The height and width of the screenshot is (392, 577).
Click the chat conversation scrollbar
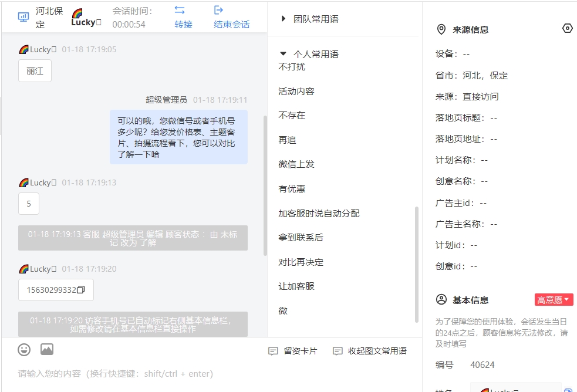click(265, 185)
